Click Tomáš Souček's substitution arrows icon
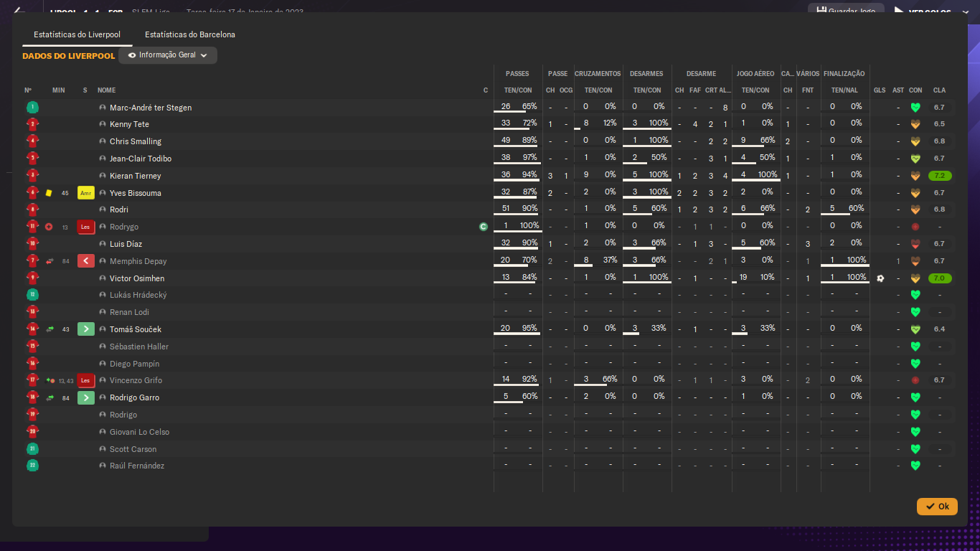This screenshot has width=980, height=551. click(50, 329)
